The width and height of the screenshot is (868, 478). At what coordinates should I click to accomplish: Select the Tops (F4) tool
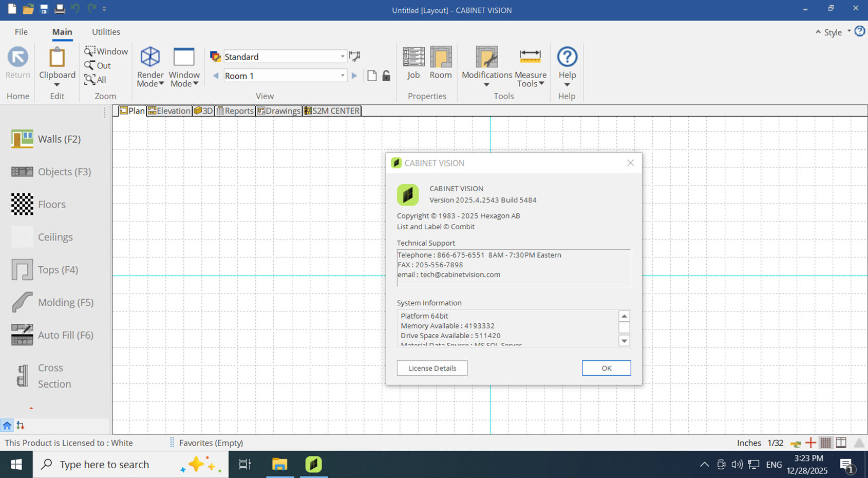(45, 270)
